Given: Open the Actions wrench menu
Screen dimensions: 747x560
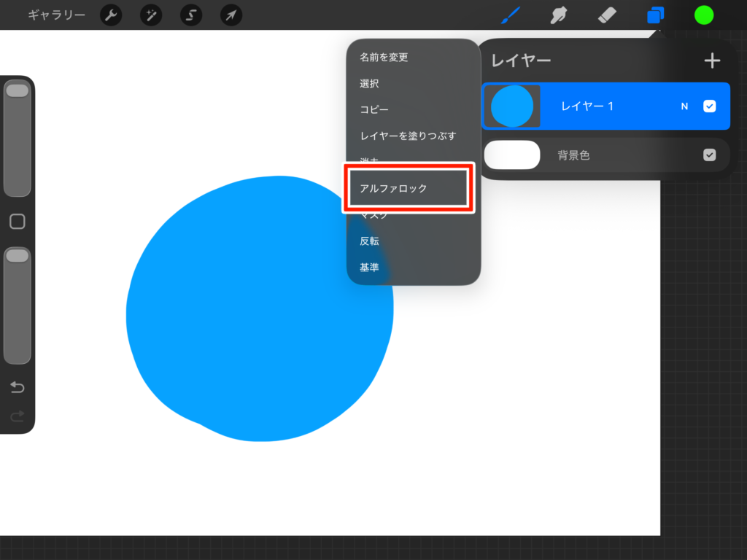Looking at the screenshot, I should [111, 15].
